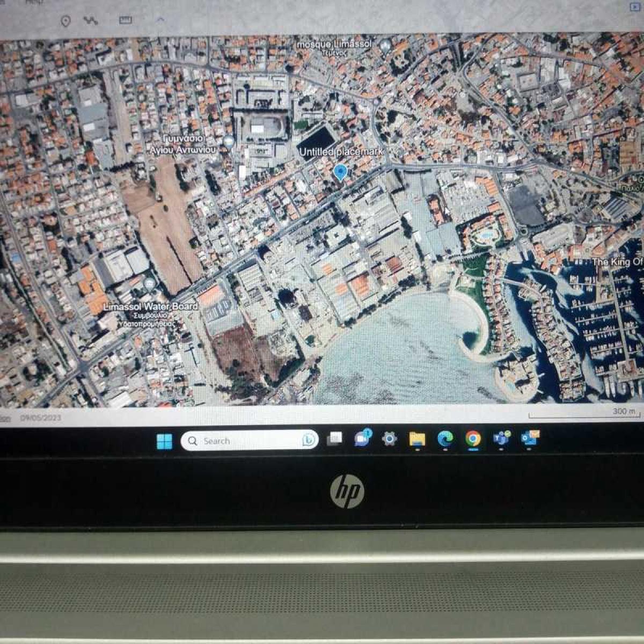Open Task View from the taskbar
Image resolution: width=644 pixels, height=644 pixels.
(x=335, y=439)
